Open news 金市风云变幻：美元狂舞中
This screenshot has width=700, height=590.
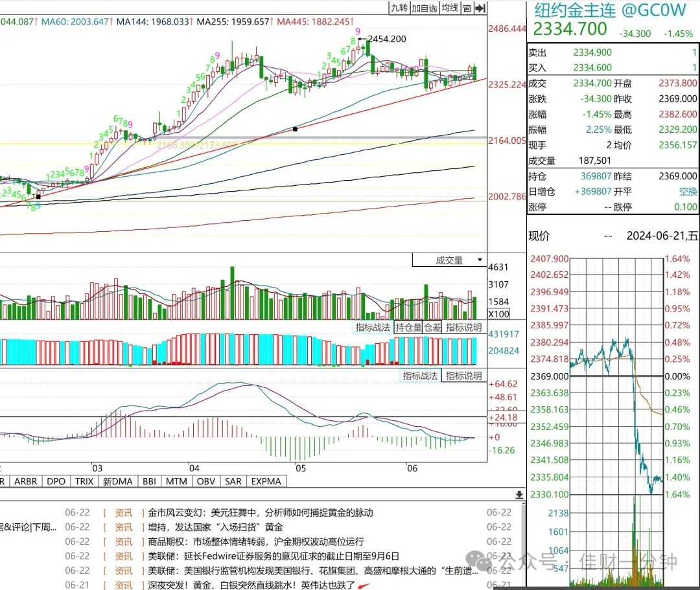pyautogui.click(x=261, y=512)
